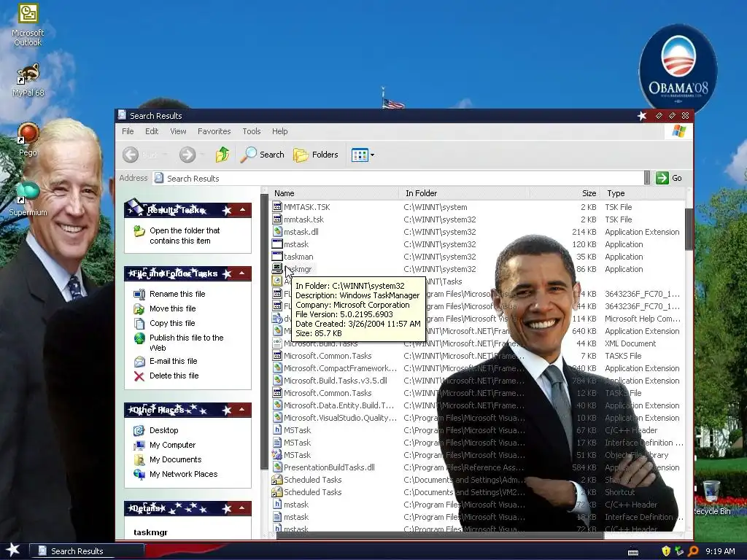This screenshot has height=560, width=747.
Task: Click Delete this file link
Action: pos(174,376)
